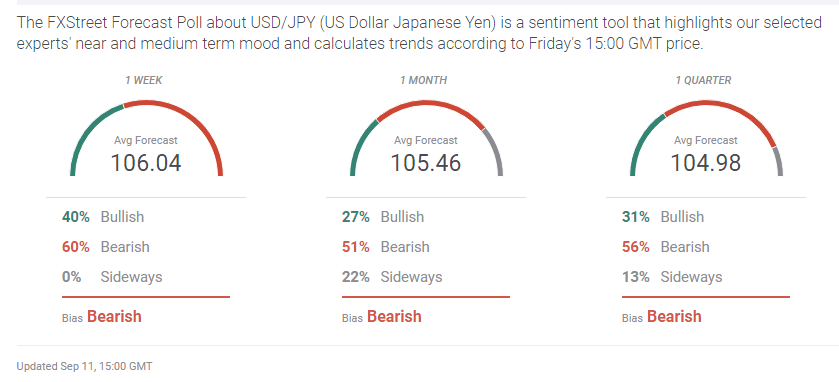This screenshot has width=839, height=382.
Task: Select 56% Bearish under 1 Quarter
Action: coord(665,247)
